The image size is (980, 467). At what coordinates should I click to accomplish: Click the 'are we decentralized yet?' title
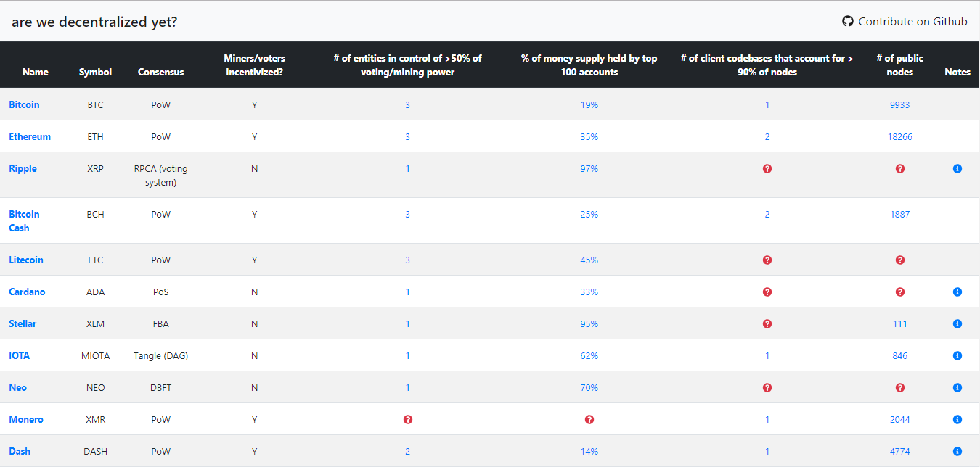94,22
